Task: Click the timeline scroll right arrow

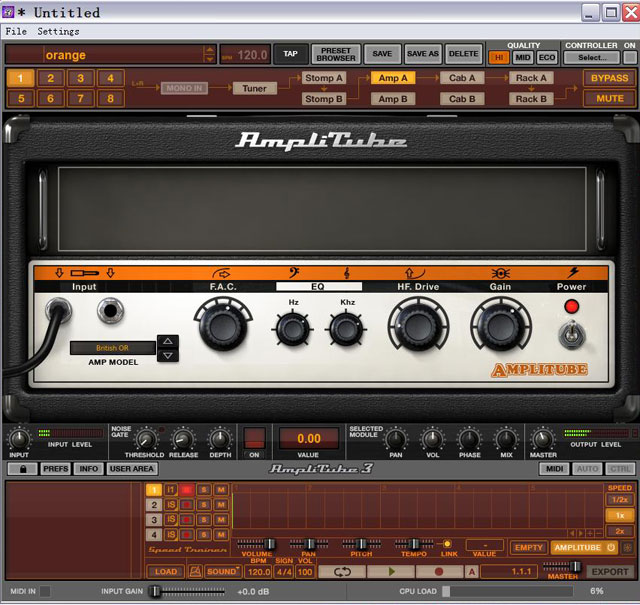Action: click(x=581, y=533)
